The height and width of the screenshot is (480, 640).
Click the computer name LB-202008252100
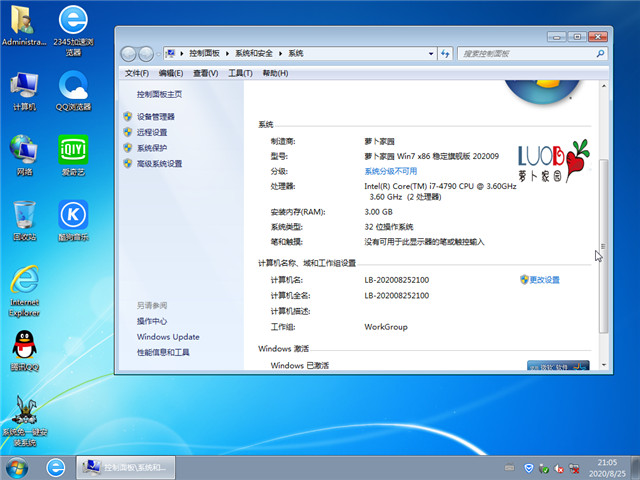pyautogui.click(x=396, y=280)
